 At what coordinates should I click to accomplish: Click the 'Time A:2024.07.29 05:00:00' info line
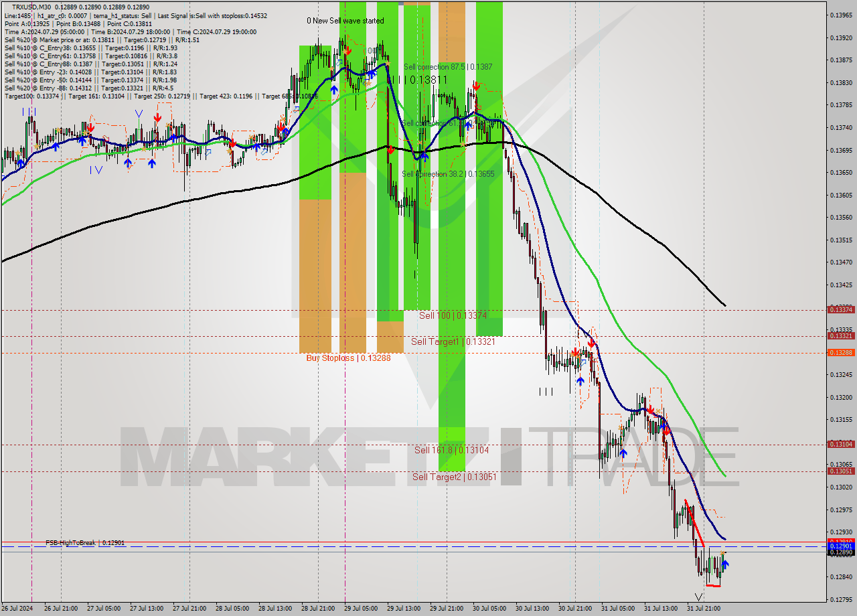(x=44, y=31)
